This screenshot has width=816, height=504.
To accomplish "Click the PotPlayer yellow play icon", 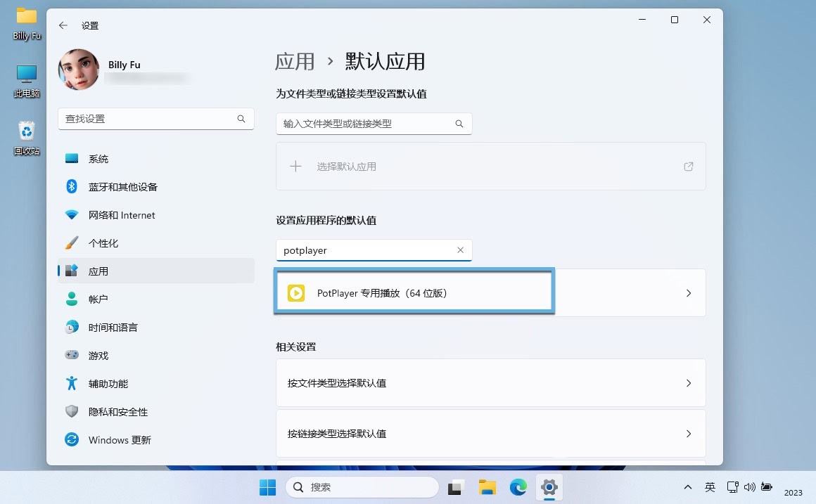I will pyautogui.click(x=296, y=293).
